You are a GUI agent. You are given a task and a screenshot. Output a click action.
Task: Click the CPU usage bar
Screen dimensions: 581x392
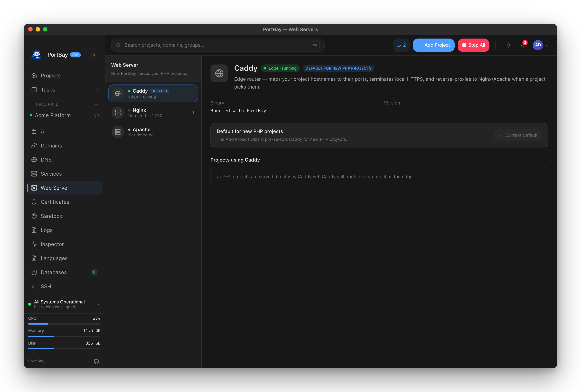(x=64, y=324)
